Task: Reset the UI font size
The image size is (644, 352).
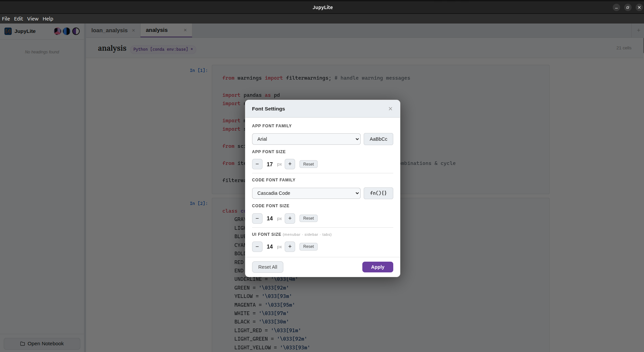Action: [308, 246]
